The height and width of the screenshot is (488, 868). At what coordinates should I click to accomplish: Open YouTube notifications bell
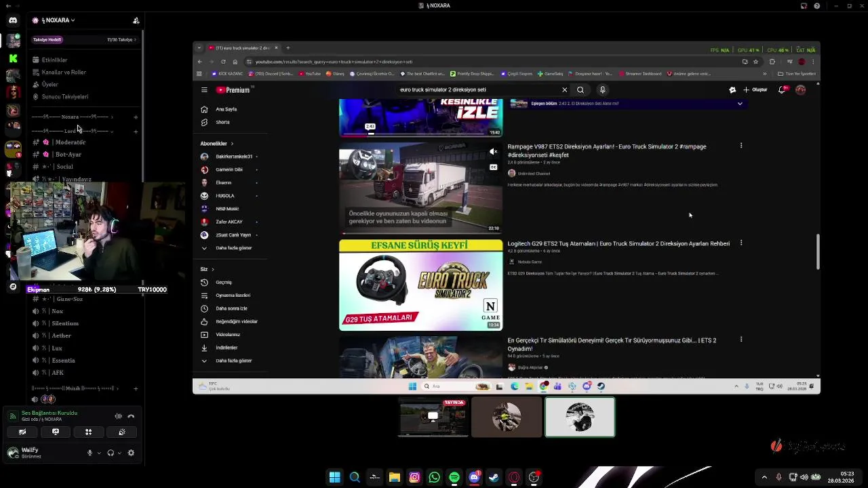pos(783,89)
